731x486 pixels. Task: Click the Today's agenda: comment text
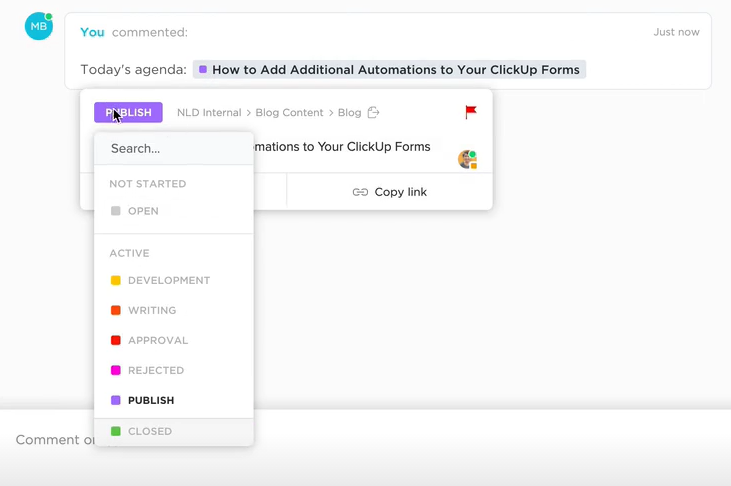point(133,69)
